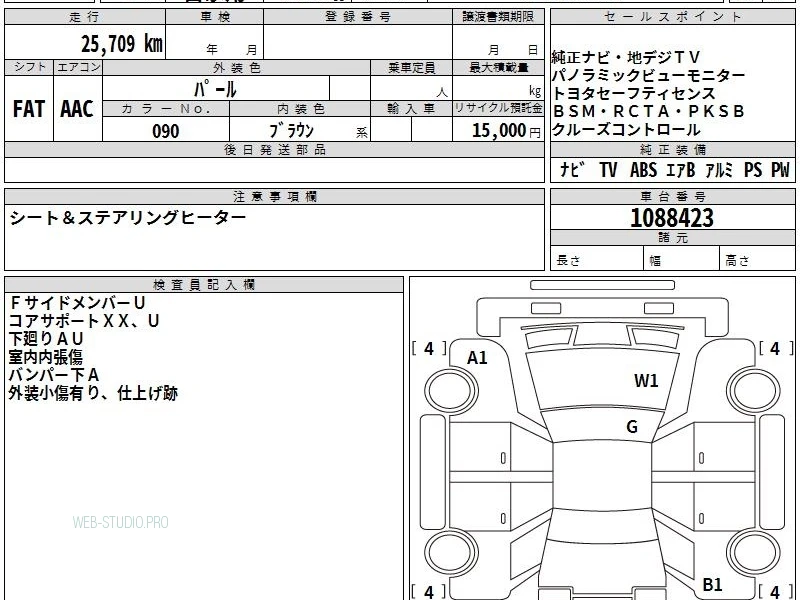Click the 検査員記入欄 section header

(x=204, y=285)
